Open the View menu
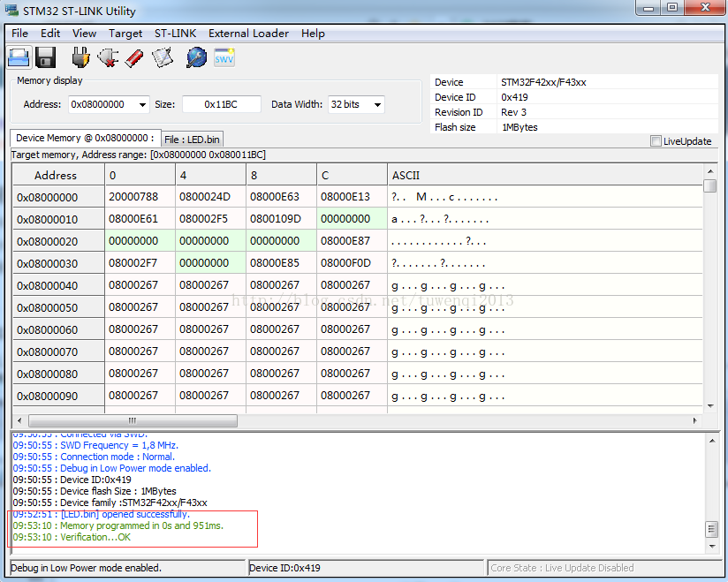Image resolution: width=728 pixels, height=582 pixels. 84,34
